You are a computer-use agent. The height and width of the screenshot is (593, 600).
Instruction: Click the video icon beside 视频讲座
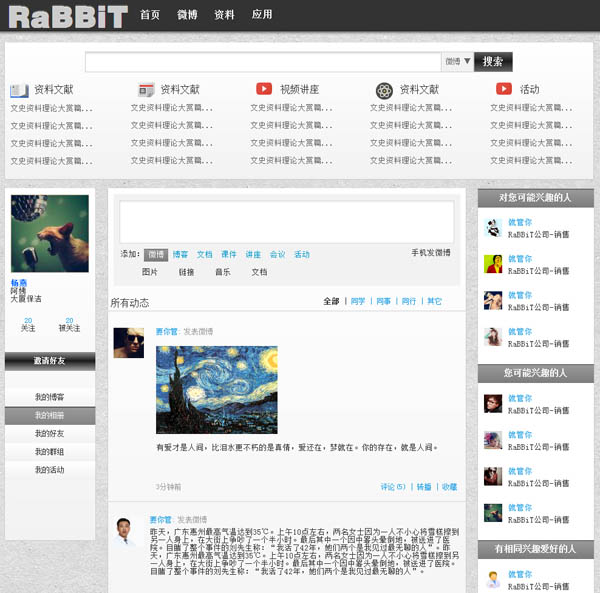point(264,89)
